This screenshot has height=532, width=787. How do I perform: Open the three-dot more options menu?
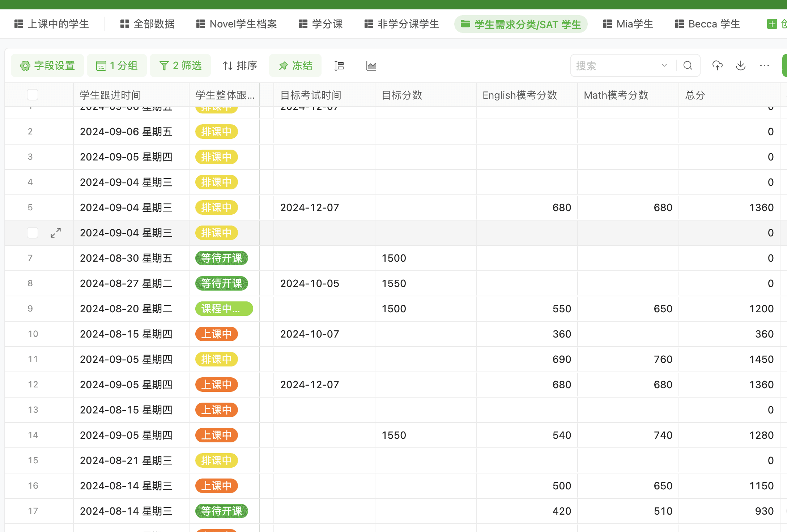pyautogui.click(x=765, y=65)
